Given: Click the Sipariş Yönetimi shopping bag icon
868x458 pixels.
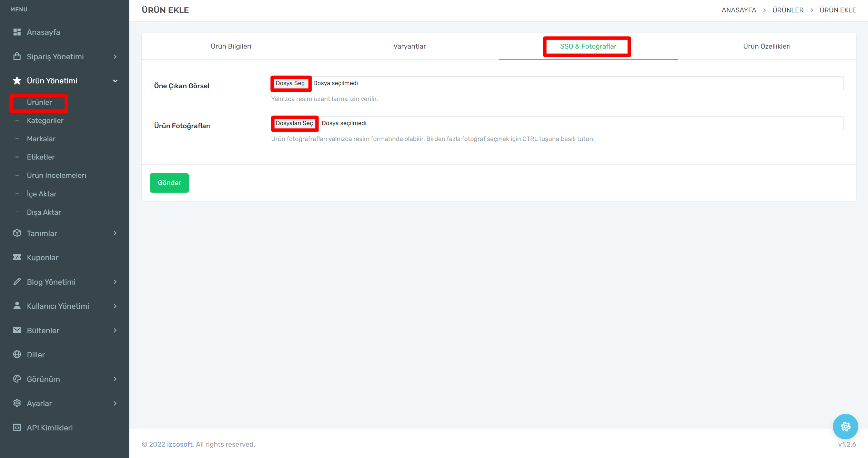Looking at the screenshot, I should [17, 57].
